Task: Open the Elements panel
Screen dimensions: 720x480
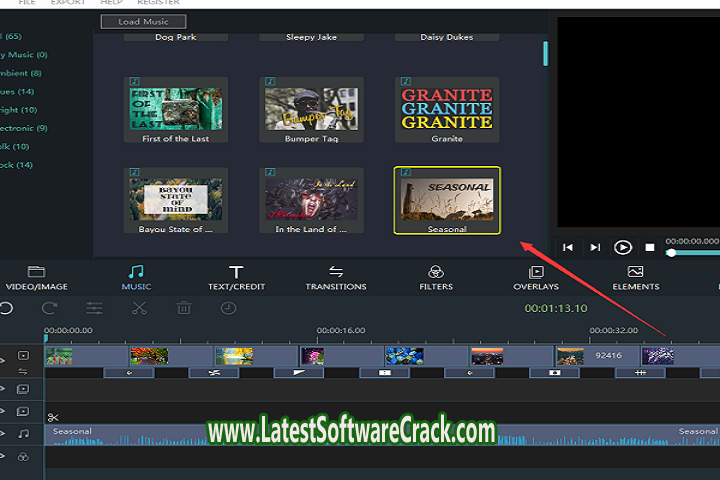Action: (635, 277)
